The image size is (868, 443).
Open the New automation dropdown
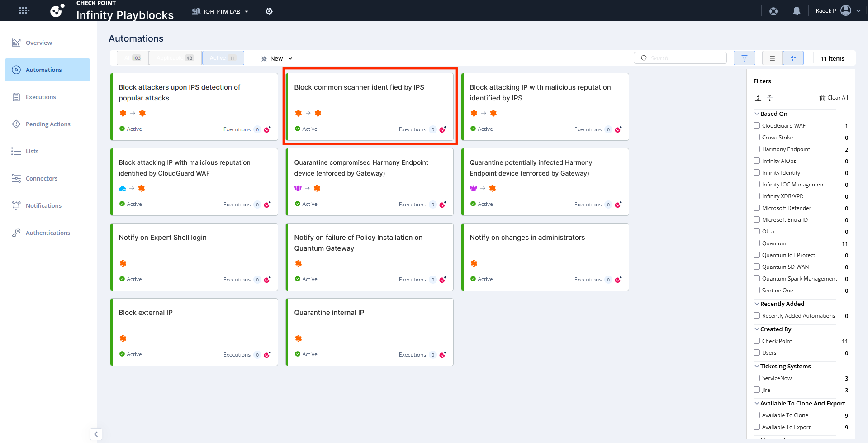[276, 58]
